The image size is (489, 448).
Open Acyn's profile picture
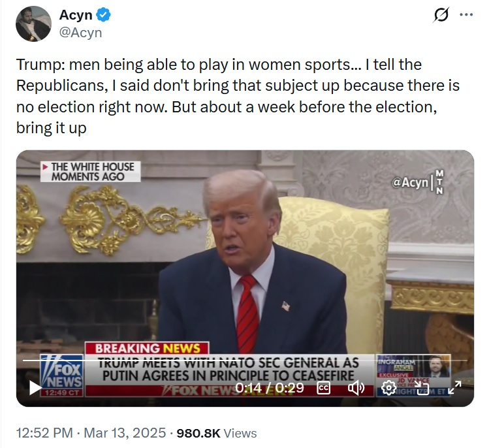coord(33,24)
